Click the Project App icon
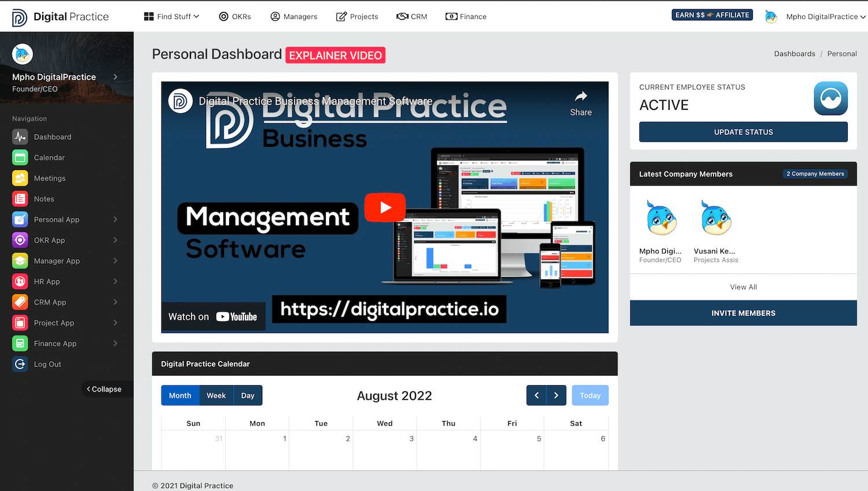The height and width of the screenshot is (491, 868). [x=20, y=323]
